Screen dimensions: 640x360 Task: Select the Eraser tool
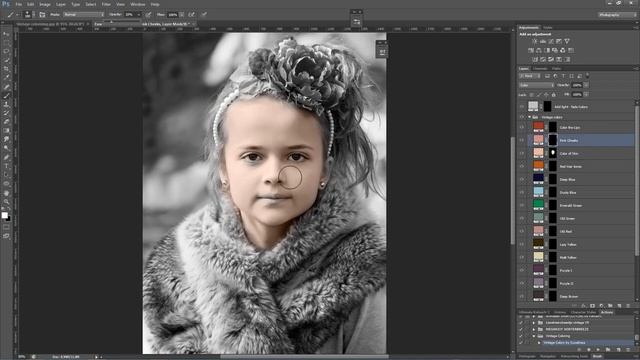(6, 122)
